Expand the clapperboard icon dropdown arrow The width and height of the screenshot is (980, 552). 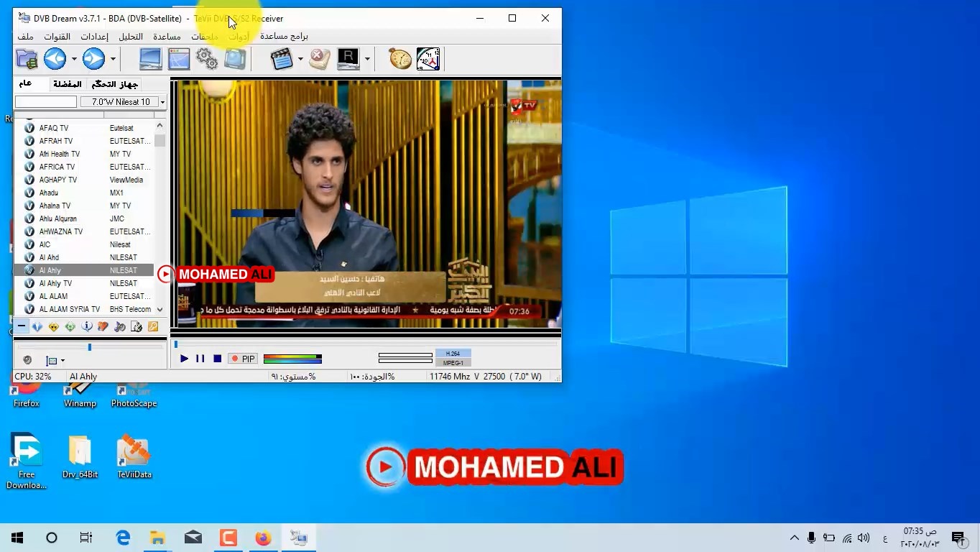tap(300, 59)
